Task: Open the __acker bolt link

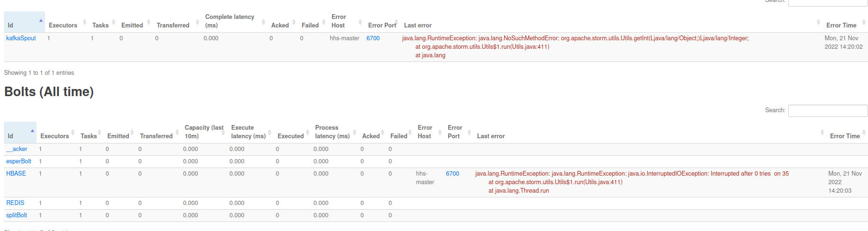Action: click(17, 149)
